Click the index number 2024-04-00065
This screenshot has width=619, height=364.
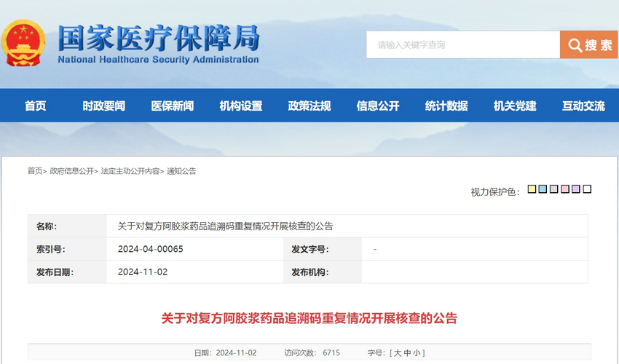click(151, 249)
